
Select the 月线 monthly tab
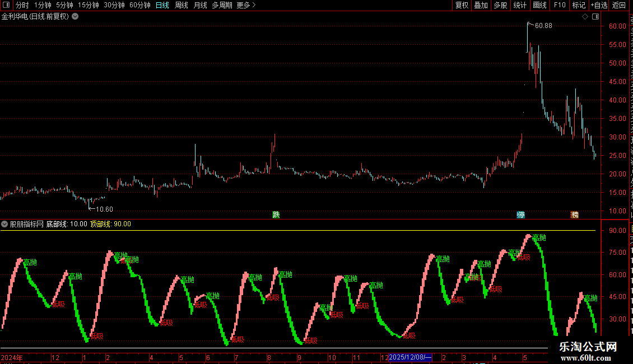[200, 5]
